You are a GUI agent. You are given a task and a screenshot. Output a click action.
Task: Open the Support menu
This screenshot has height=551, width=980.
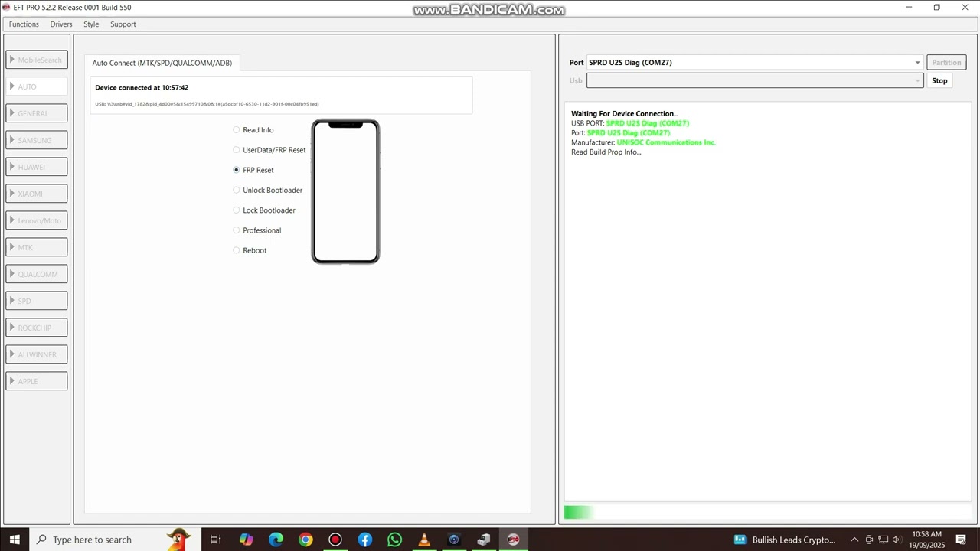122,24
